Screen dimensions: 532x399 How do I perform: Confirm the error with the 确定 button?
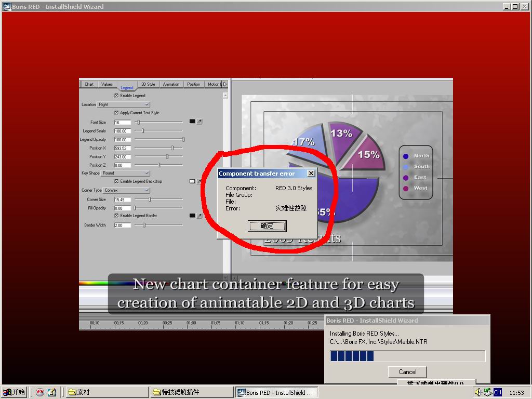click(267, 226)
